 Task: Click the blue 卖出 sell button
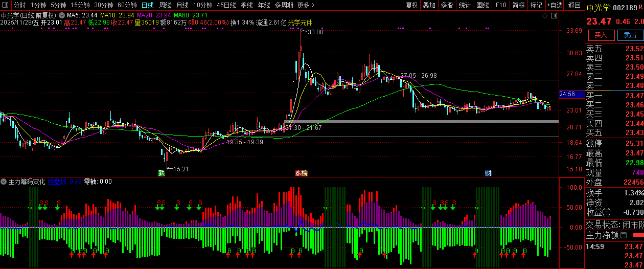coord(630,35)
